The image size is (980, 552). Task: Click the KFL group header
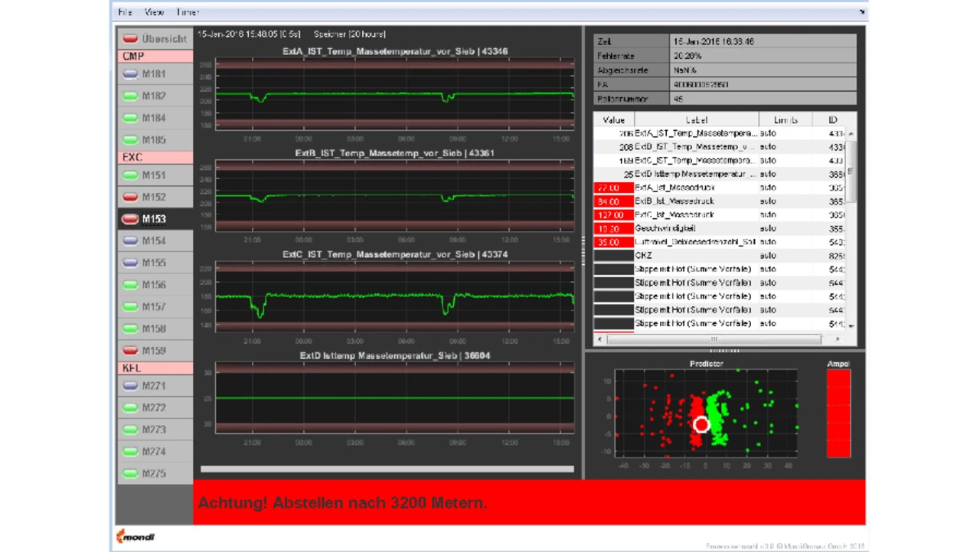tap(155, 368)
